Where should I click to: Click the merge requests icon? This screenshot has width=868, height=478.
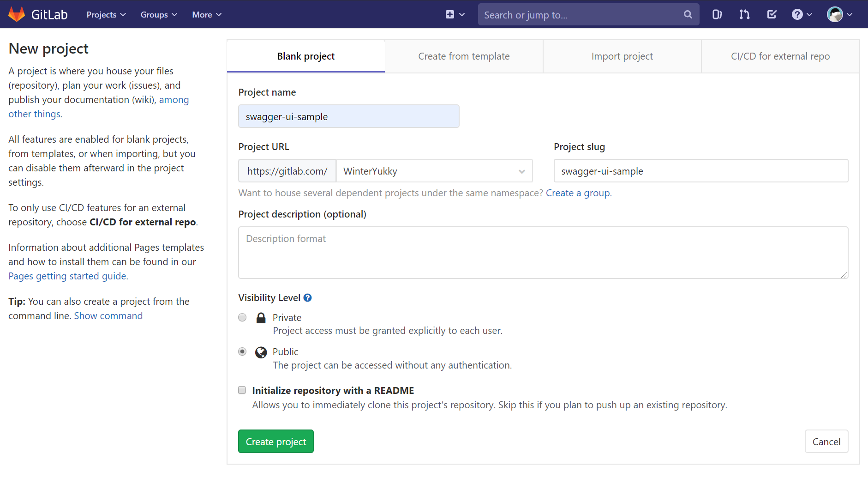pos(744,14)
